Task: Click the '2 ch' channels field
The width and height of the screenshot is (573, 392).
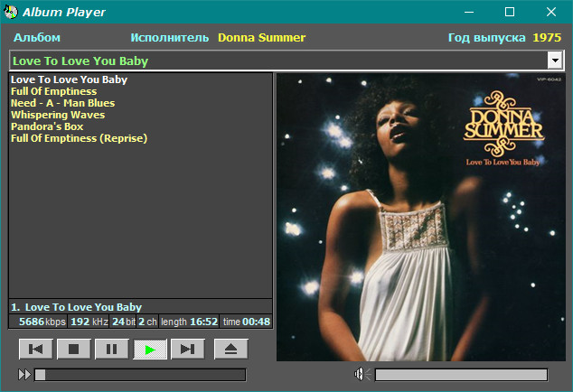Action: pyautogui.click(x=147, y=322)
